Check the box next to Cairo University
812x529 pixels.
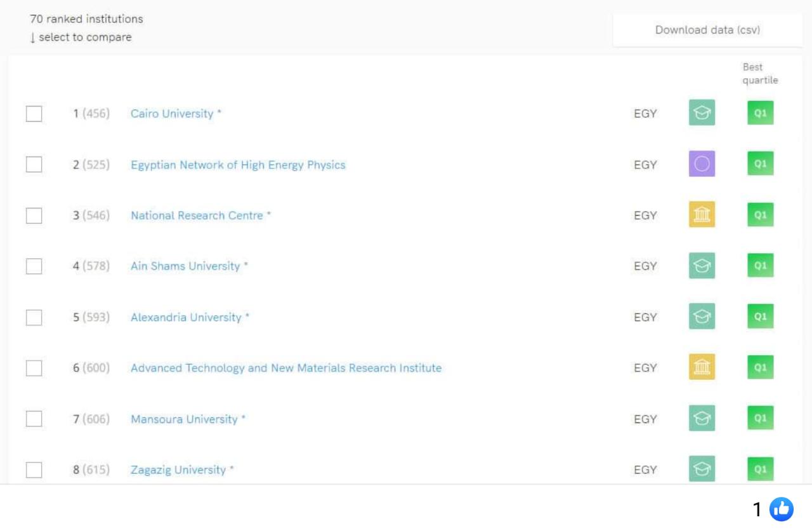[x=34, y=114]
